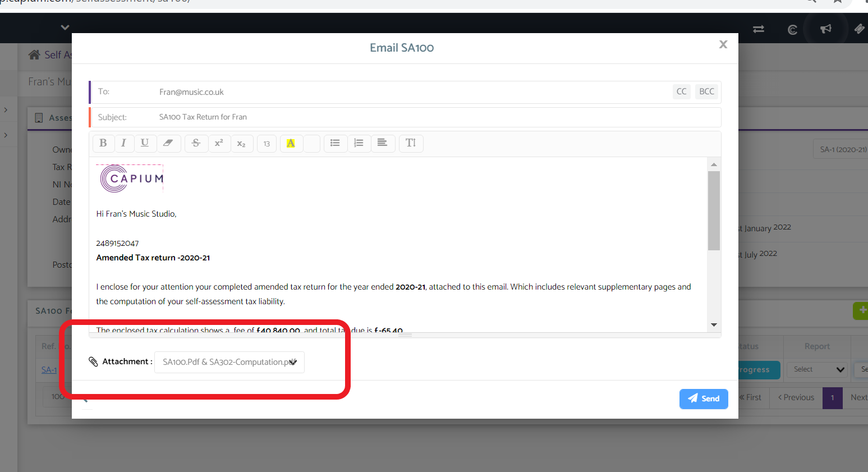Click the paperclip attachment icon

click(94, 362)
